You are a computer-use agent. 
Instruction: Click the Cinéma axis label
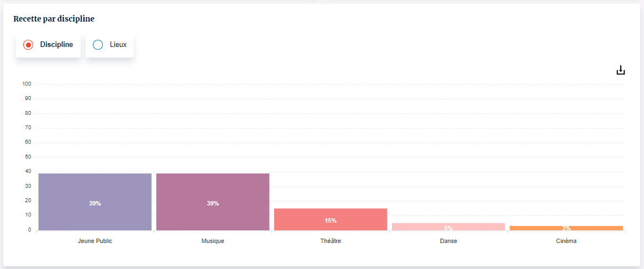(566, 241)
